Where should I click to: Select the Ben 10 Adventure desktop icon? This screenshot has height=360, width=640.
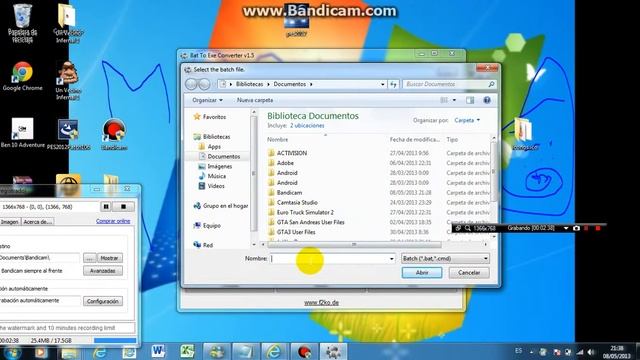point(22,133)
